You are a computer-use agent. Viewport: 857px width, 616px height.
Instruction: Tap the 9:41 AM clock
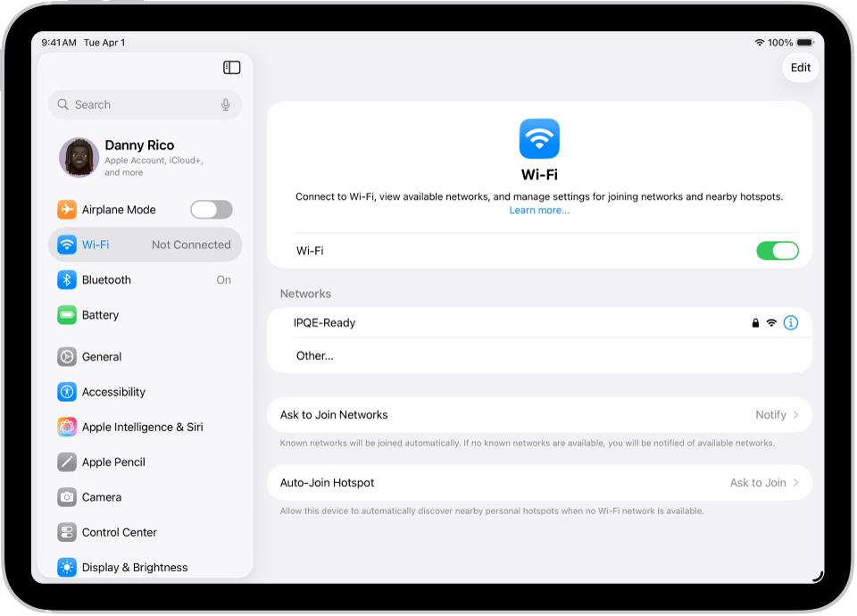coord(59,43)
